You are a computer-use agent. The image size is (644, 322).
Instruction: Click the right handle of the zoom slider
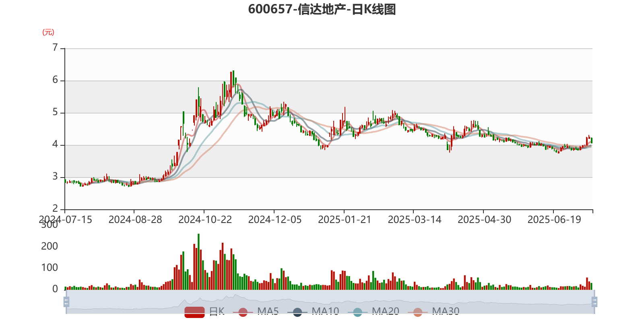[x=594, y=302]
